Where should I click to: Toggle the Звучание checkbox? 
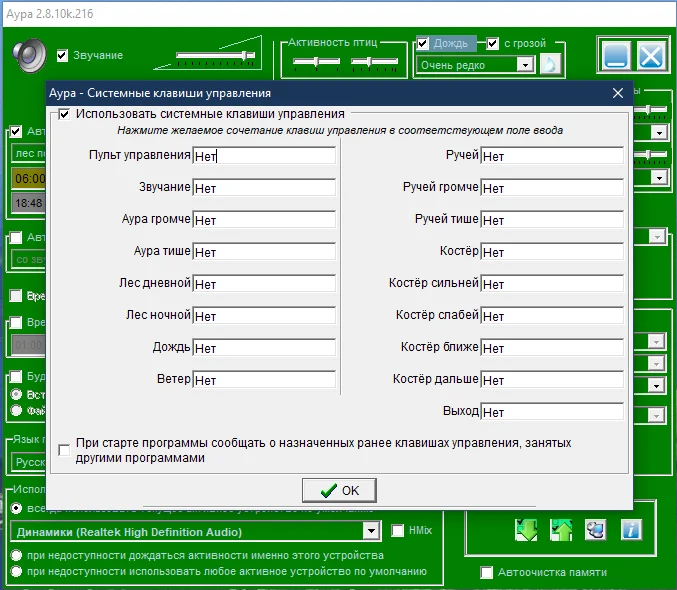(62, 55)
